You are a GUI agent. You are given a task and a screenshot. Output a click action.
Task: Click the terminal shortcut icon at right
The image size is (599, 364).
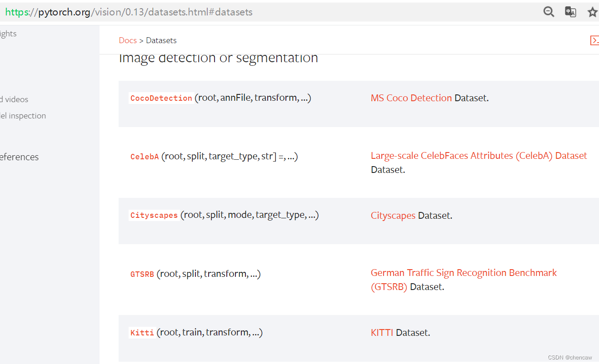(x=594, y=40)
